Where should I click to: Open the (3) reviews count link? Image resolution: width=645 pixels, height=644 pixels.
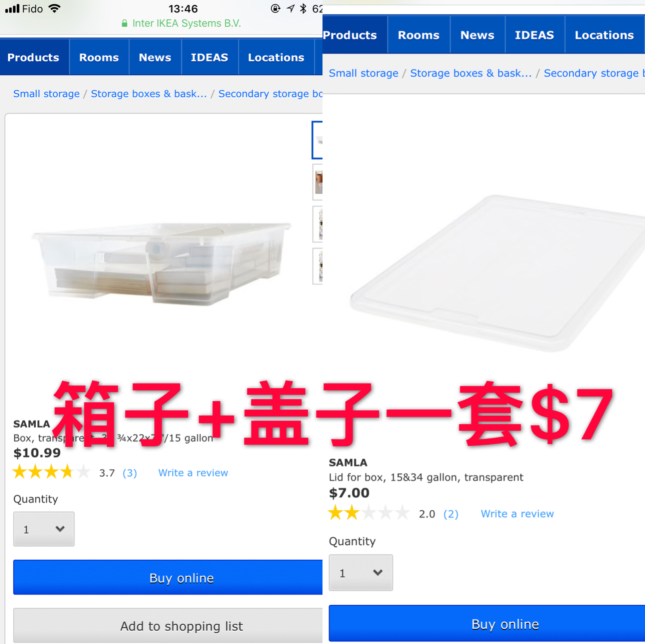point(130,473)
